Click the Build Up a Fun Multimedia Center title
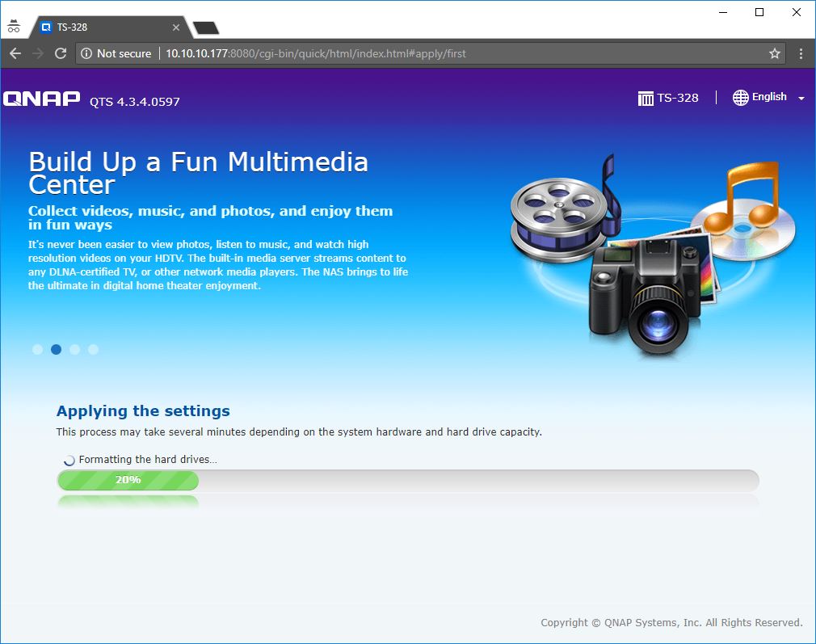Screen dimensions: 816x644 198,173
